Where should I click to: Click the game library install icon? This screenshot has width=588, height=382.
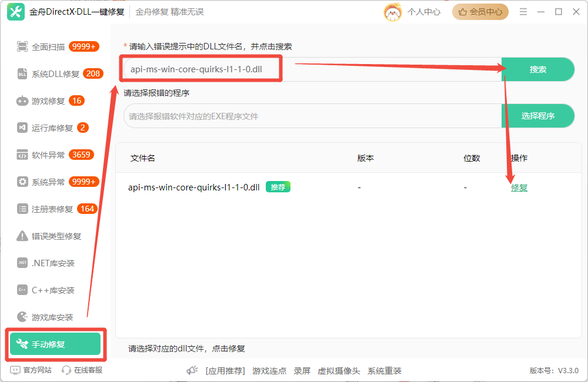point(22,317)
